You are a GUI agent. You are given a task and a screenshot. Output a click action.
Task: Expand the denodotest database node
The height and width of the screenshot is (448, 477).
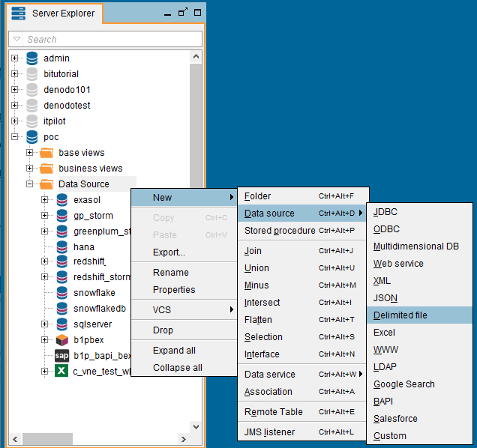[14, 106]
